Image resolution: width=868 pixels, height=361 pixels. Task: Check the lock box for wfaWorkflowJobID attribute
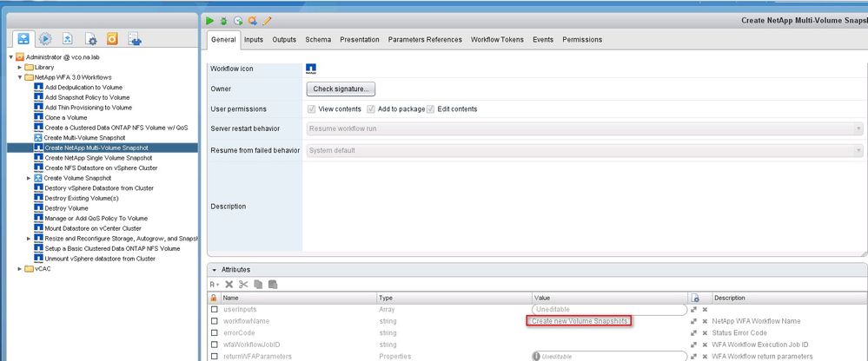coord(214,345)
